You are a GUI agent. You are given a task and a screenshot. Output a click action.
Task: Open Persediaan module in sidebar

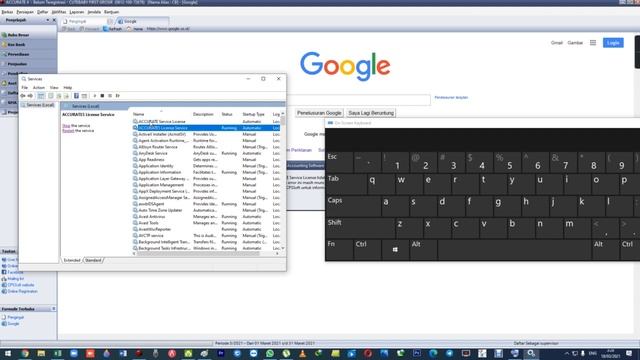18,54
